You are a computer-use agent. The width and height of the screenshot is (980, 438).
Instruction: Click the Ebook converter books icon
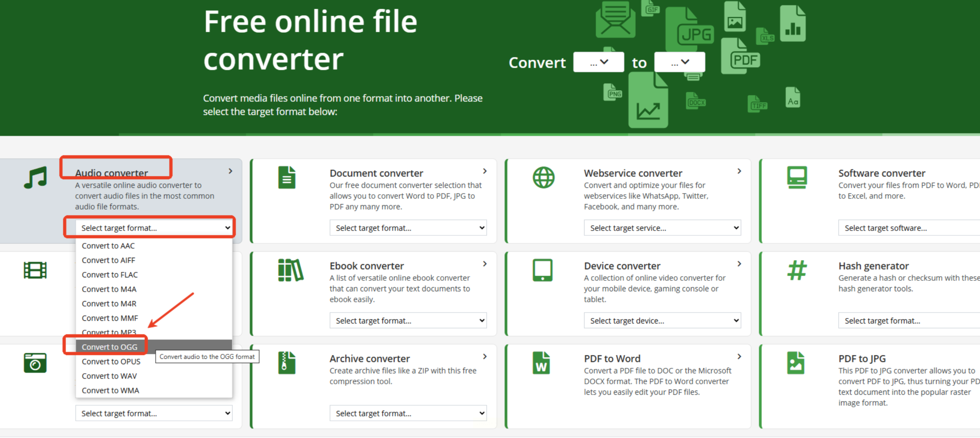pos(291,270)
